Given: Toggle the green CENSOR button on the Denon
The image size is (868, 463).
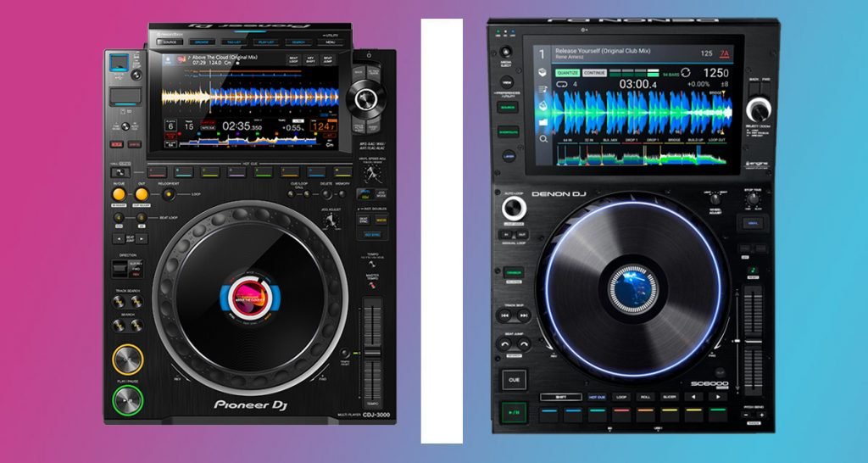Looking at the screenshot, I should coord(514,272).
